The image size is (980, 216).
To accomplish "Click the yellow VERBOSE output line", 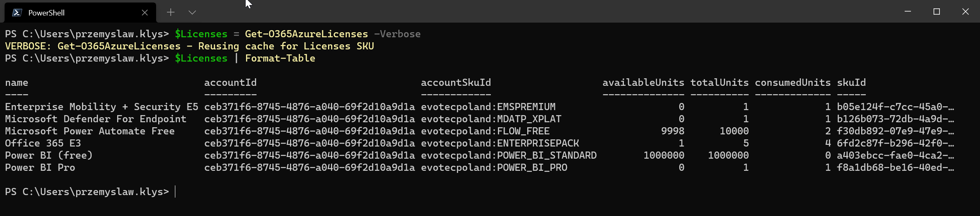I will (x=189, y=46).
